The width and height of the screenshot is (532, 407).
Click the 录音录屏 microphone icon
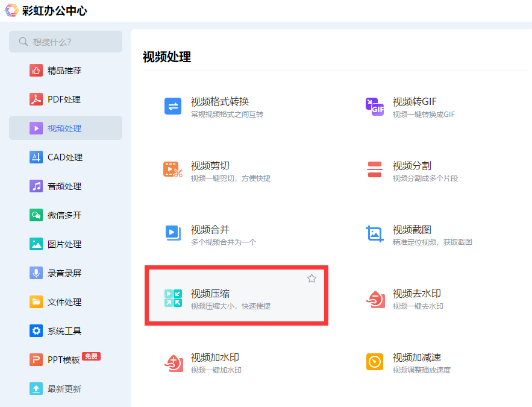(36, 273)
